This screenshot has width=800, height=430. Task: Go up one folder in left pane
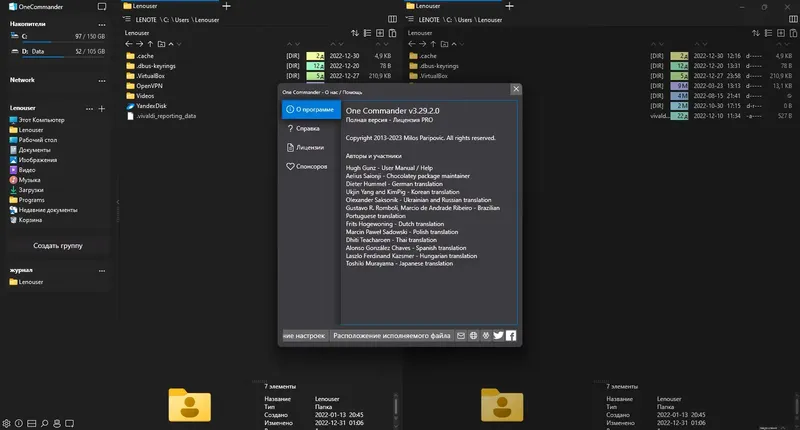pyautogui.click(x=150, y=44)
